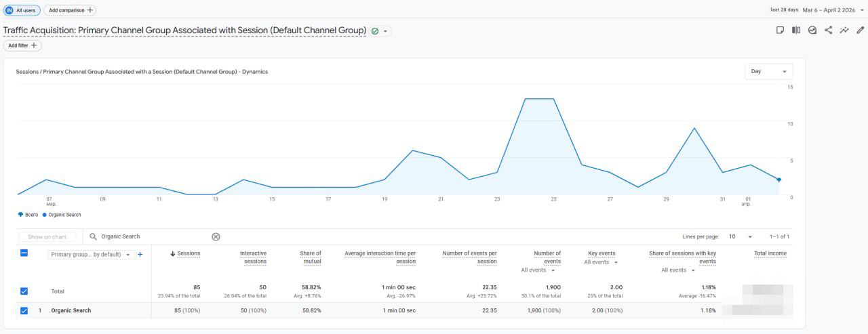Uncheck the Organic Search row checkbox

24,311
